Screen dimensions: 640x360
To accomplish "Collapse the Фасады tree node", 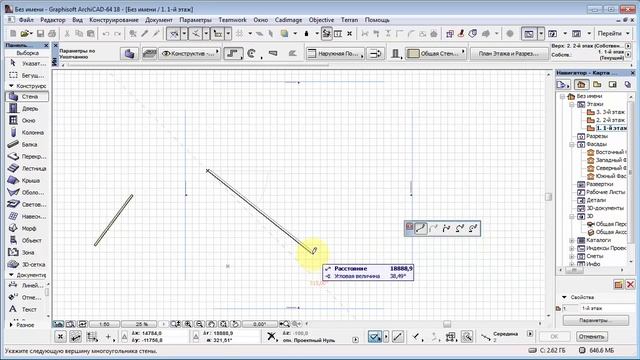I will pyautogui.click(x=572, y=144).
